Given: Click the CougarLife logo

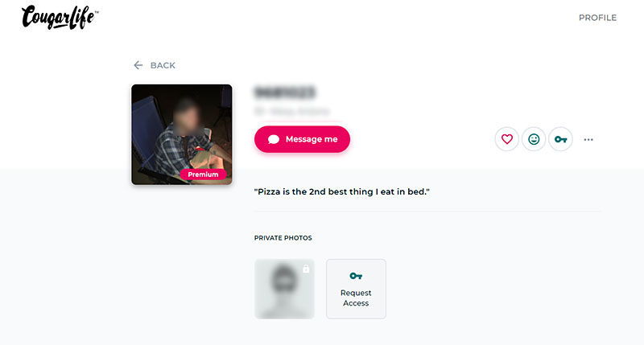Looking at the screenshot, I should point(60,17).
